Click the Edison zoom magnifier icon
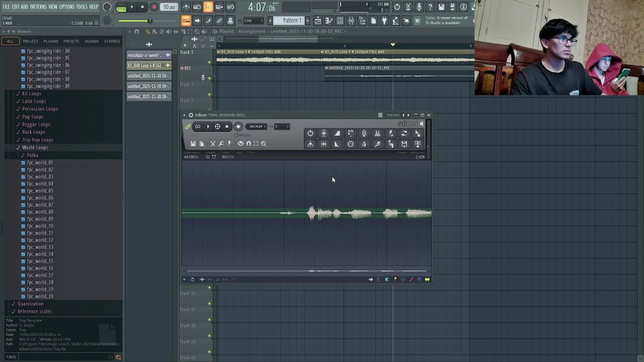This screenshot has height=362, width=644. click(x=264, y=144)
